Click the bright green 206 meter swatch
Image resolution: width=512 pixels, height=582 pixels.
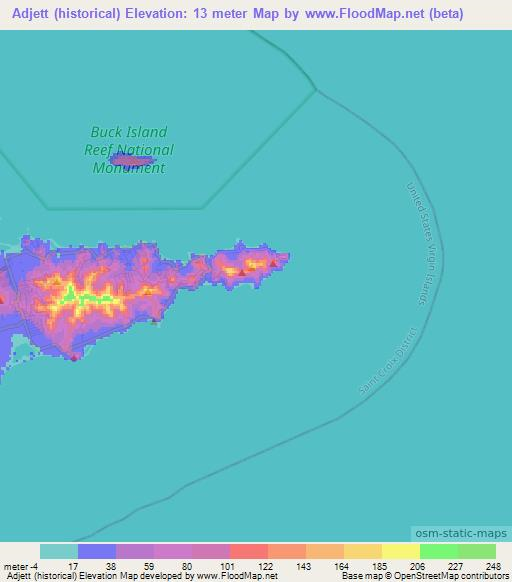pyautogui.click(x=439, y=551)
